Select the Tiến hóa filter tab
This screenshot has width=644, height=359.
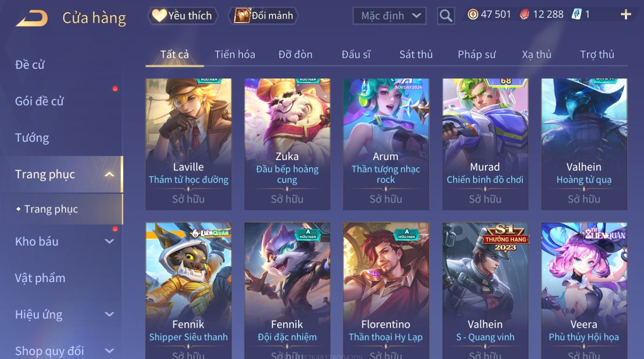[x=235, y=54]
